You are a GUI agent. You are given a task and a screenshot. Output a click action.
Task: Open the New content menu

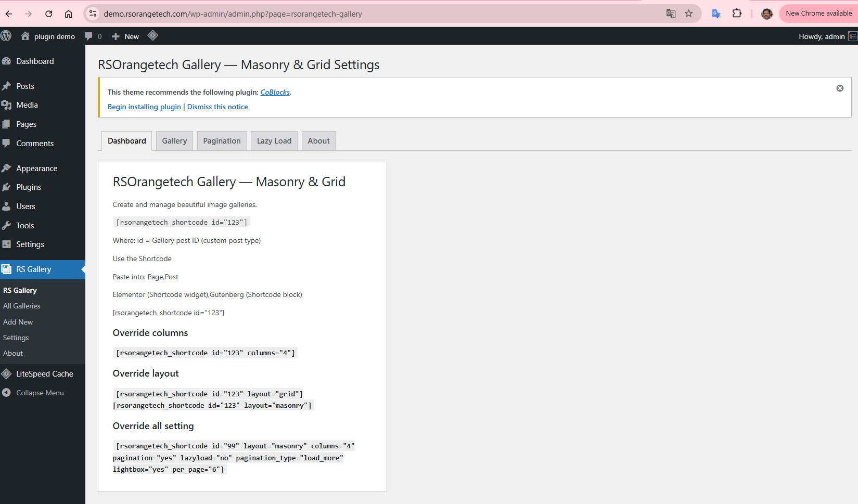(x=125, y=36)
